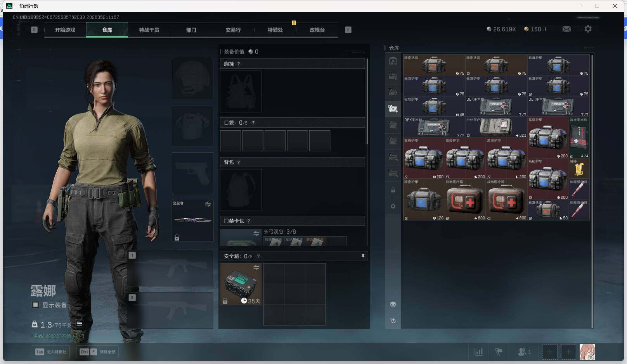Select the empty backpack slot

[x=241, y=190]
